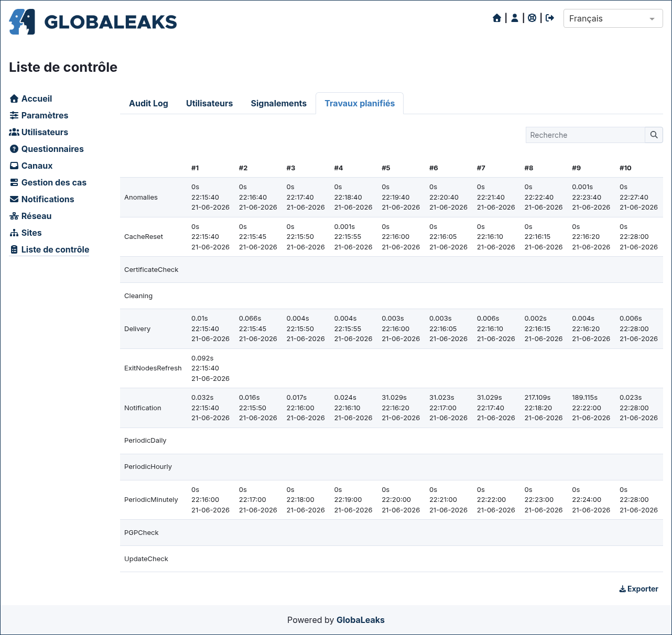Viewport: 672px width, 635px height.
Task: Click the CertificateCheck row label
Action: point(151,270)
